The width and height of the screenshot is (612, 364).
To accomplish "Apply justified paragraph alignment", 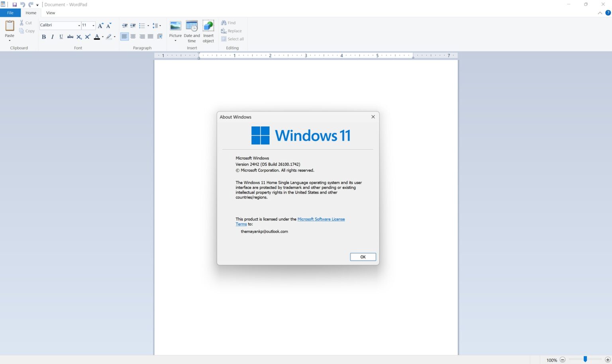I will pyautogui.click(x=151, y=36).
